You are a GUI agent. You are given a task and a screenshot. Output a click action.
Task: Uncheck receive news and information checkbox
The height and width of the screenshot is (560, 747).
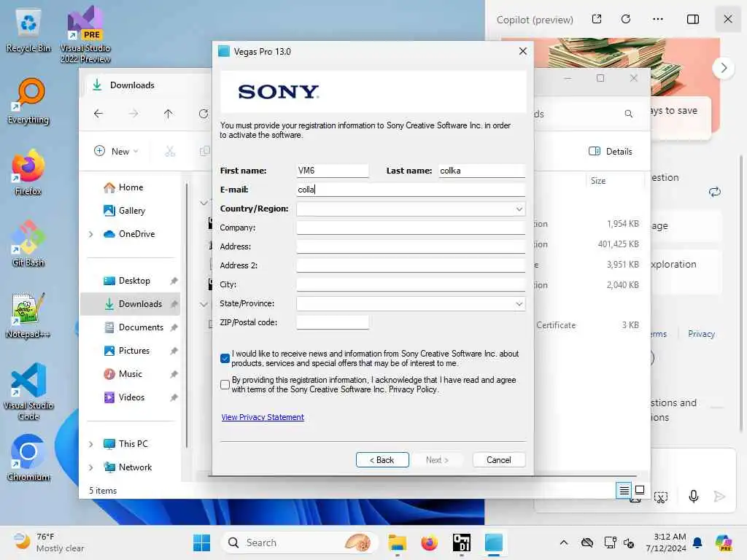pyautogui.click(x=225, y=358)
